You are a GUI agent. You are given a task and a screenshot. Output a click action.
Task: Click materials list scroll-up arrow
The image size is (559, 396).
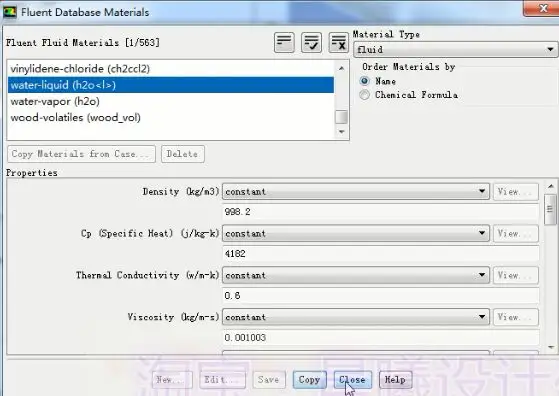(342, 68)
